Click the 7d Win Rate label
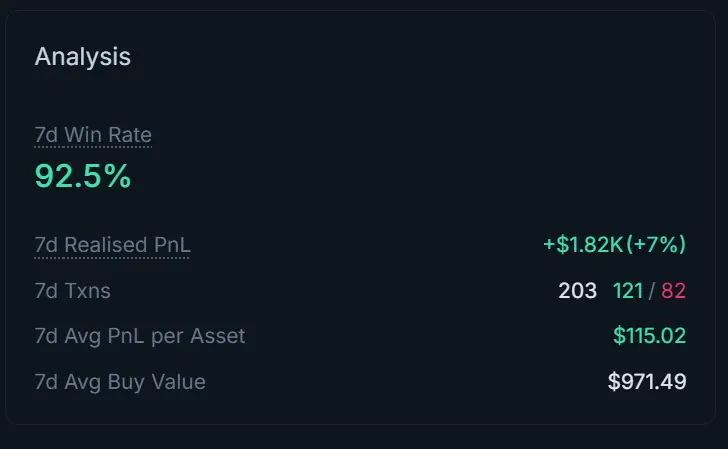Viewport: 728px width, 449px height. coord(93,135)
